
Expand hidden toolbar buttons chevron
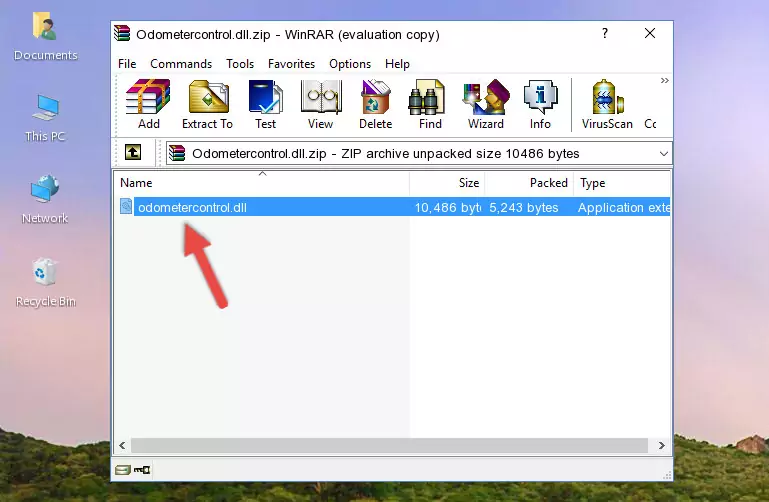click(665, 80)
